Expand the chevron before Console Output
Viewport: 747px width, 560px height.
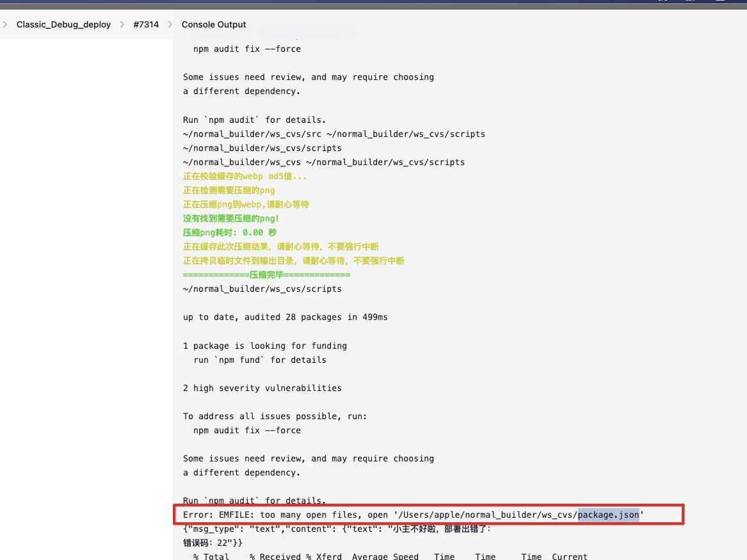pyautogui.click(x=170, y=24)
